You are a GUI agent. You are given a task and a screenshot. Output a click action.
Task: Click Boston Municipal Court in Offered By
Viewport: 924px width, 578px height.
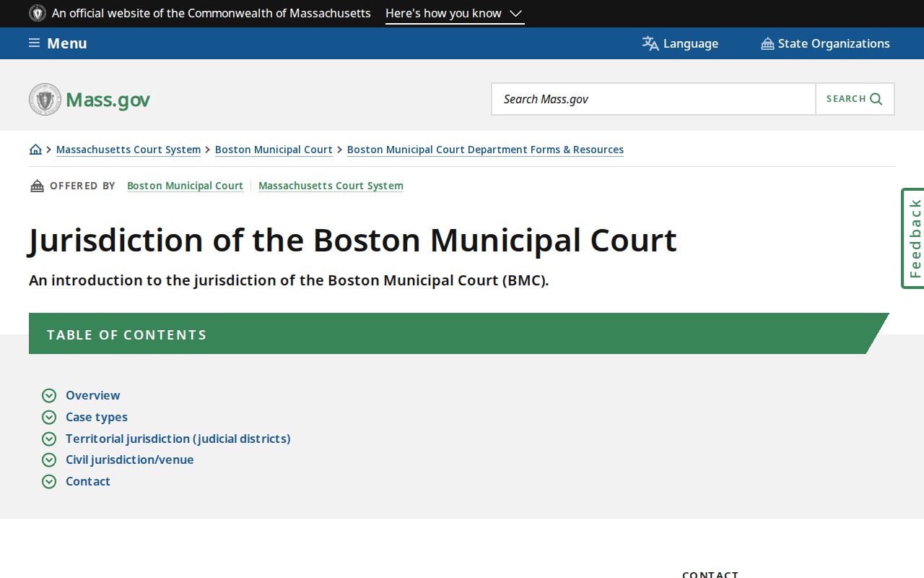(x=185, y=186)
